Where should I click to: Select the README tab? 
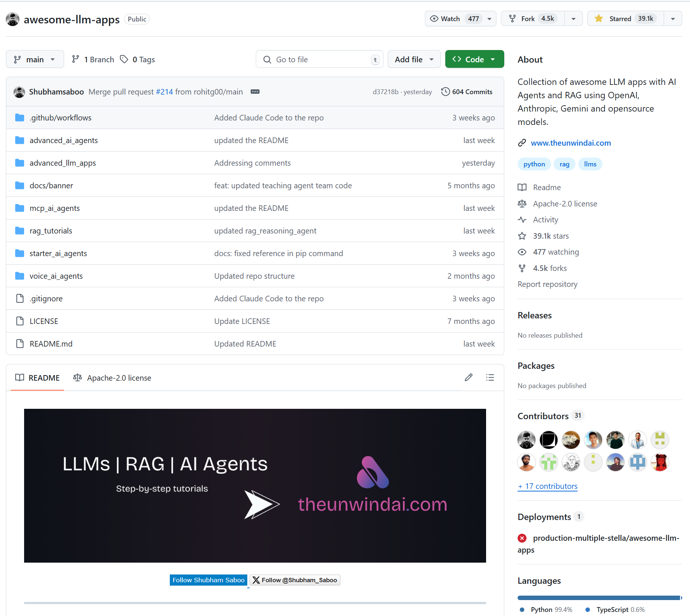(x=37, y=378)
